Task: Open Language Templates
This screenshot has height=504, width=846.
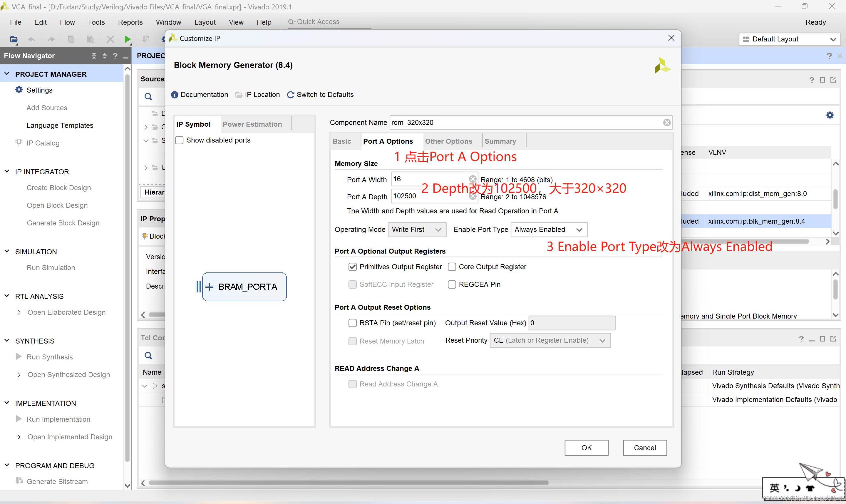Action: (60, 125)
